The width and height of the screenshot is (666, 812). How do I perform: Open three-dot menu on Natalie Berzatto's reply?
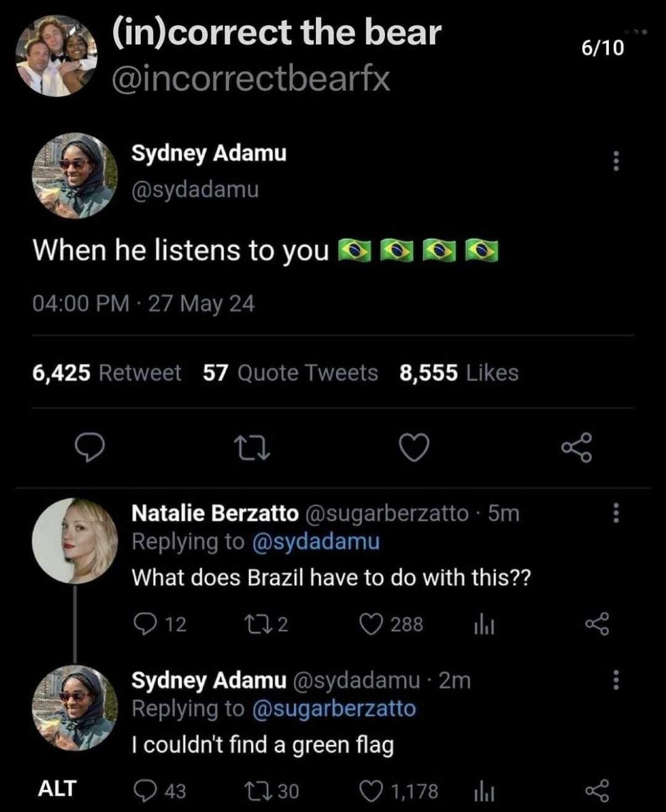615,513
